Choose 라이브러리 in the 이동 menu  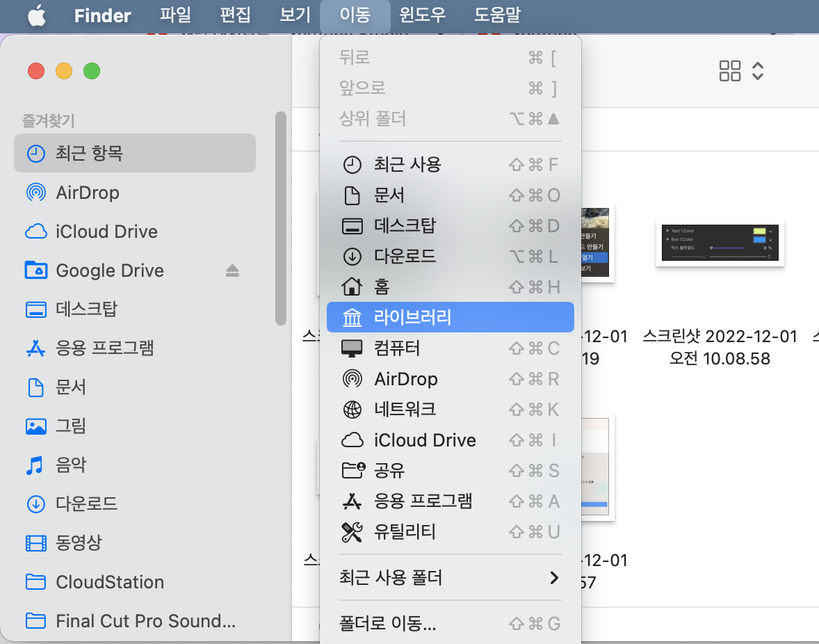click(x=451, y=317)
